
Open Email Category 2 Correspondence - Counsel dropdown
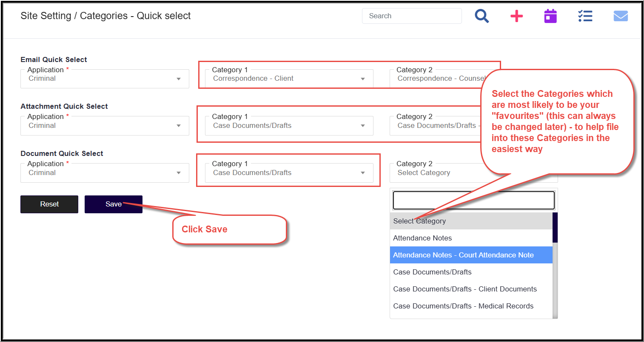(435, 79)
